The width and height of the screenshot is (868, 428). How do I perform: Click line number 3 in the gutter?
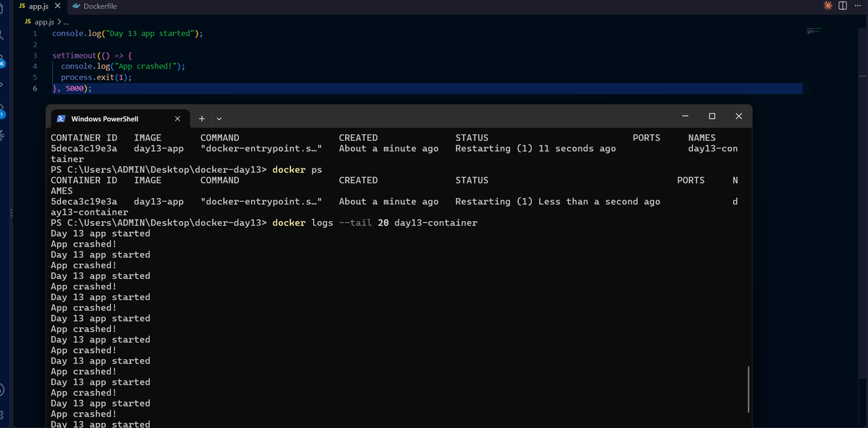tap(34, 55)
